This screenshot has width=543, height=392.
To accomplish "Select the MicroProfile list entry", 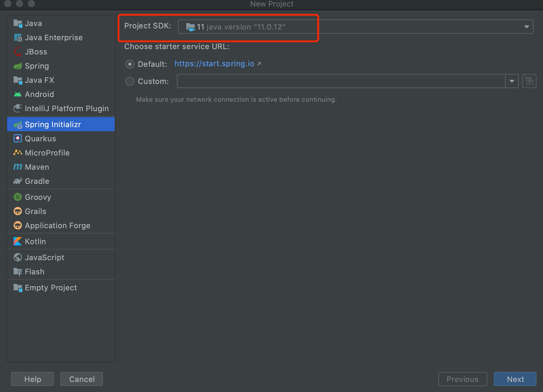I will tap(61, 153).
